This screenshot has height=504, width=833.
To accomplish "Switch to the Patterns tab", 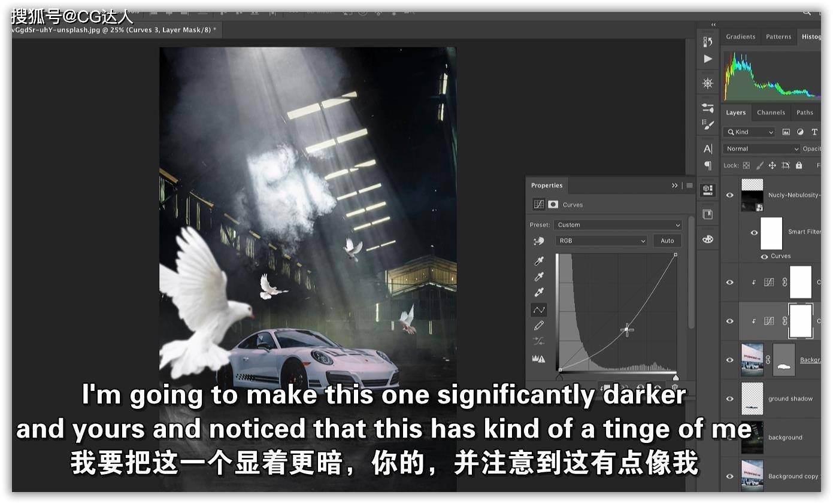I will [x=779, y=37].
